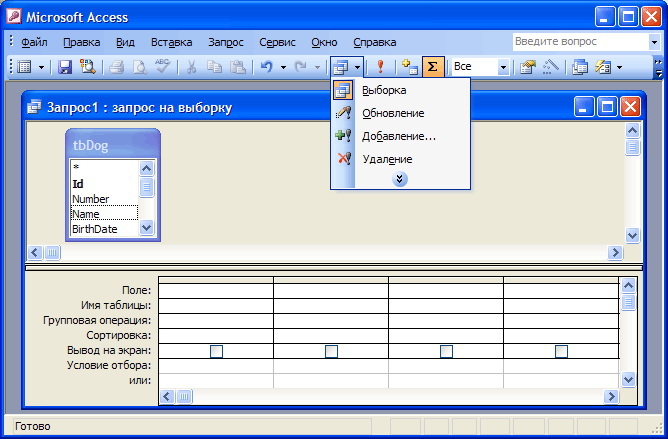Image resolution: width=668 pixels, height=439 pixels.
Task: Select the Id field in tbDog
Action: 104,184
